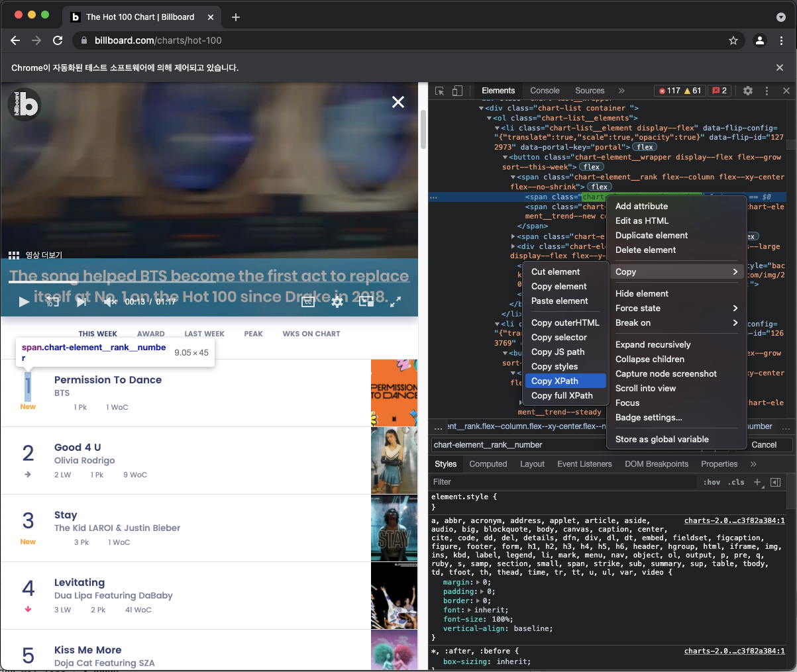
Task: Collapse the ol chart-list__elements node
Action: tap(490, 118)
